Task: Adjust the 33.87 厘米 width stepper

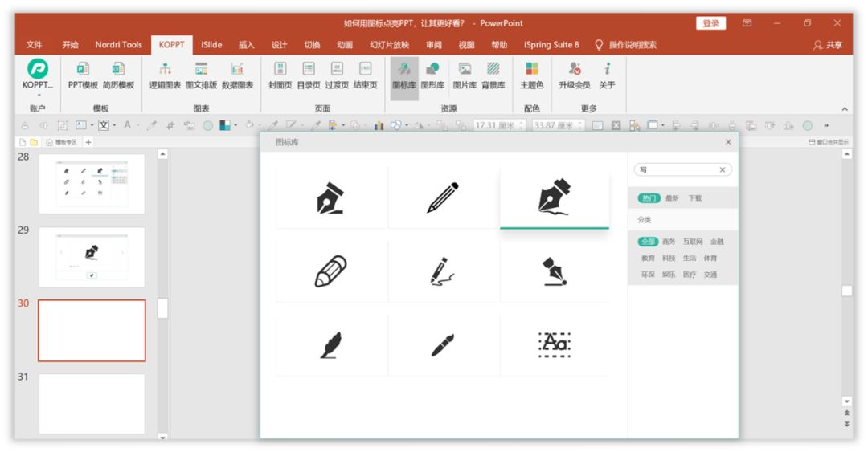Action: [580, 125]
